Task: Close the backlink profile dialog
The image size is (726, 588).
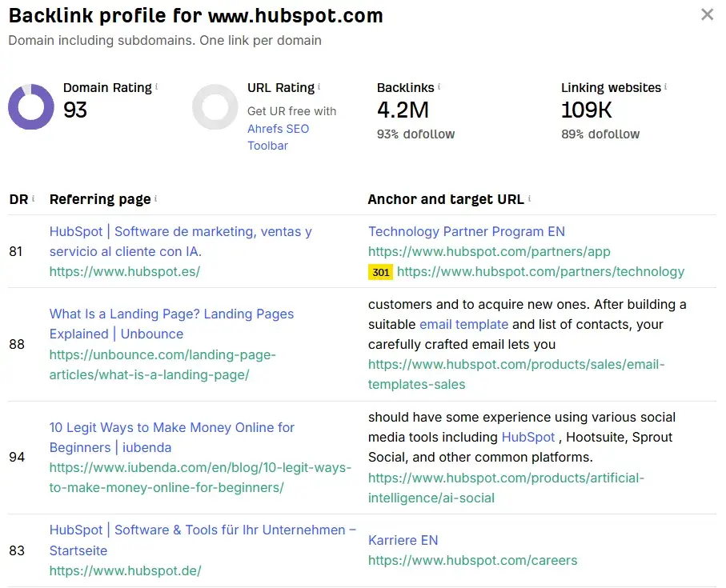Action: point(707,15)
